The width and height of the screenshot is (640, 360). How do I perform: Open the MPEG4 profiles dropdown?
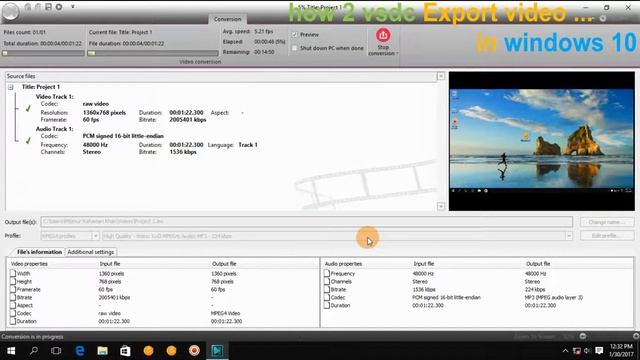96,236
